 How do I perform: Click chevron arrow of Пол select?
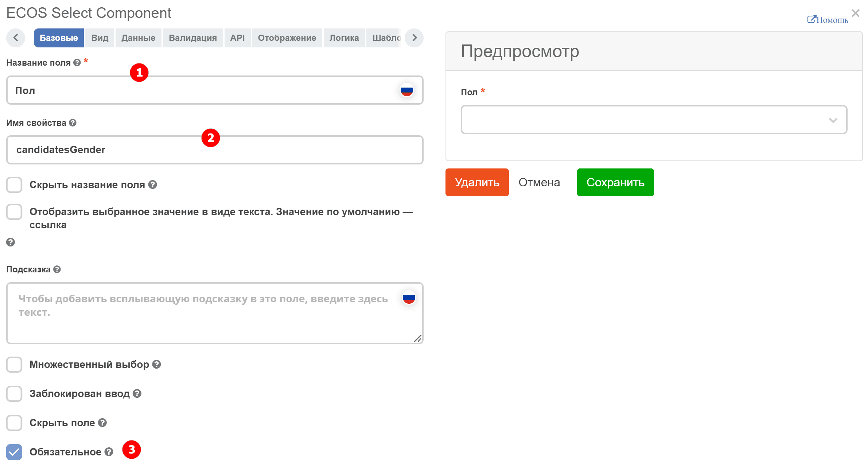833,120
